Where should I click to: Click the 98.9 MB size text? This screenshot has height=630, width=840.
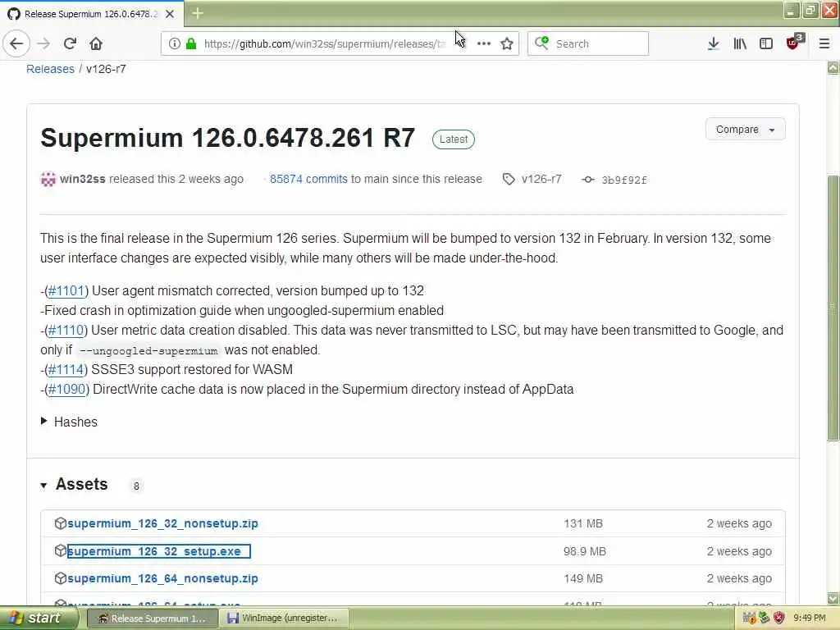click(x=584, y=551)
